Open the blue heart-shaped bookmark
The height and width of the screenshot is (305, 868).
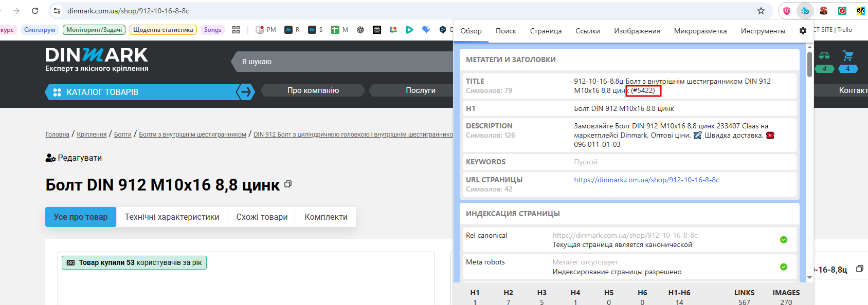click(426, 30)
